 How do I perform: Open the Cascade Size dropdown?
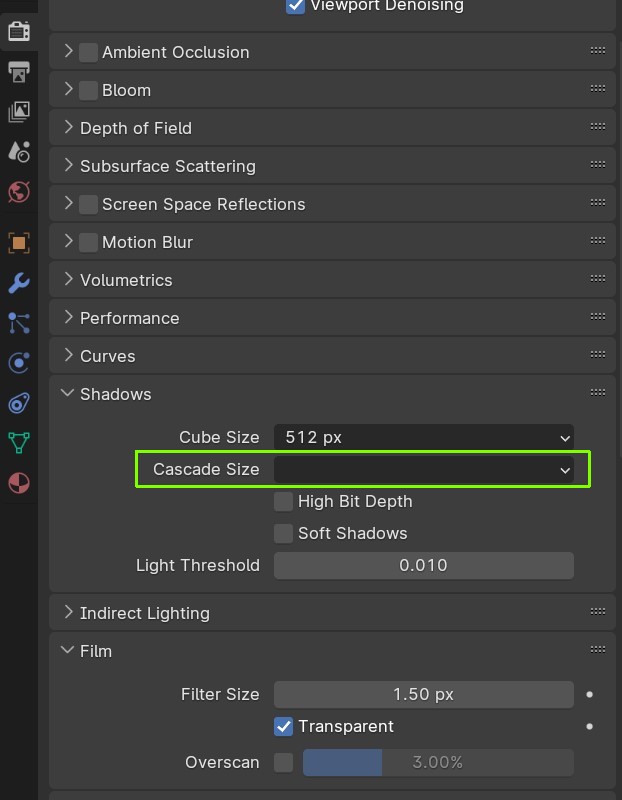tap(424, 469)
